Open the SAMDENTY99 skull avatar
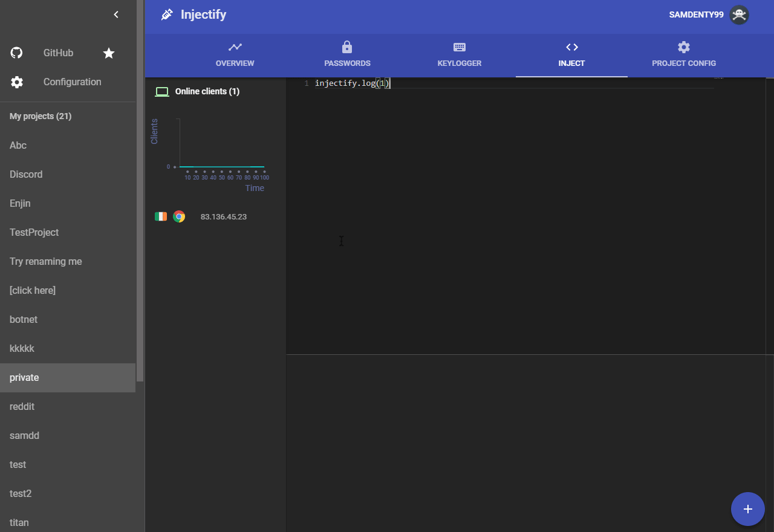Image resolution: width=774 pixels, height=532 pixels. [739, 15]
